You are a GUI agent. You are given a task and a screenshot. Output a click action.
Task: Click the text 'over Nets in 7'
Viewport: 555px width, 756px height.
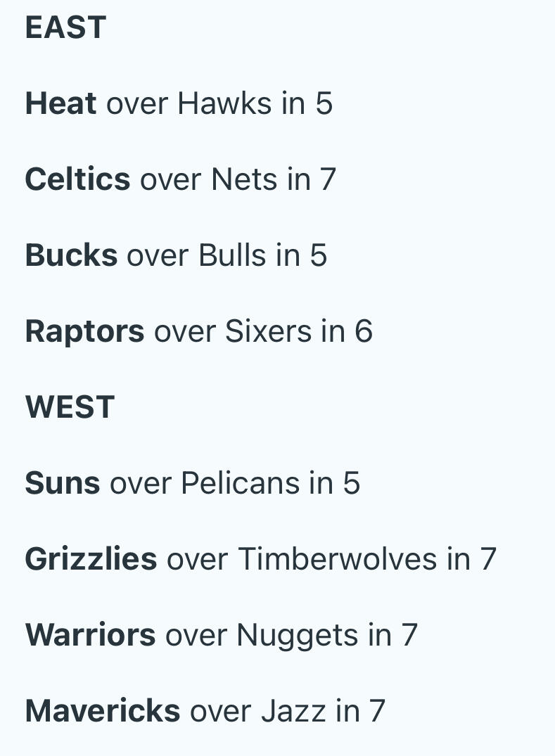(x=238, y=179)
